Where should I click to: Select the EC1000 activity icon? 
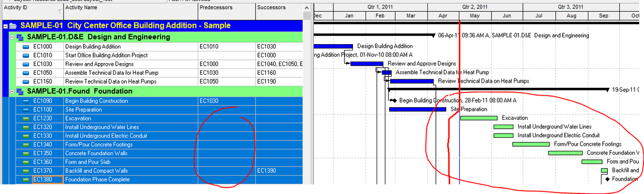[x=26, y=46]
